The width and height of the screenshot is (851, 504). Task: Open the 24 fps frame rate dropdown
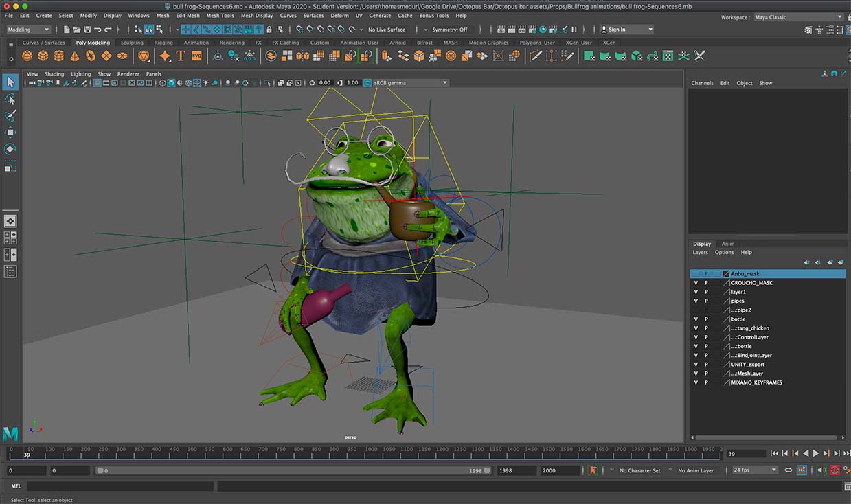pos(754,470)
